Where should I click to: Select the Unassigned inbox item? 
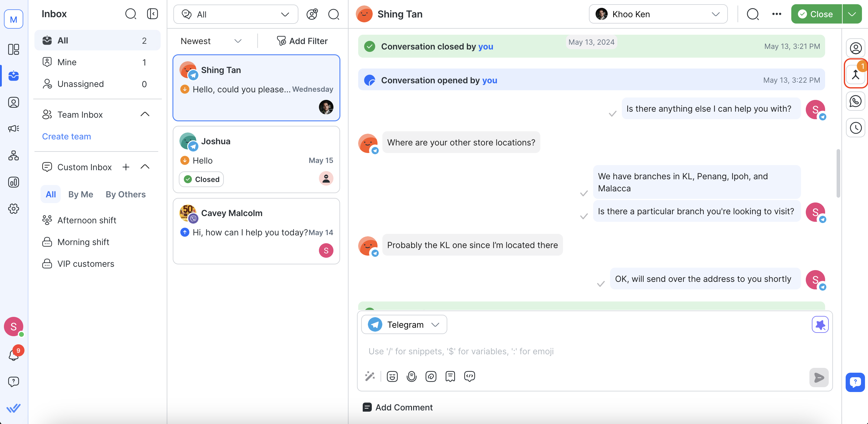(81, 84)
